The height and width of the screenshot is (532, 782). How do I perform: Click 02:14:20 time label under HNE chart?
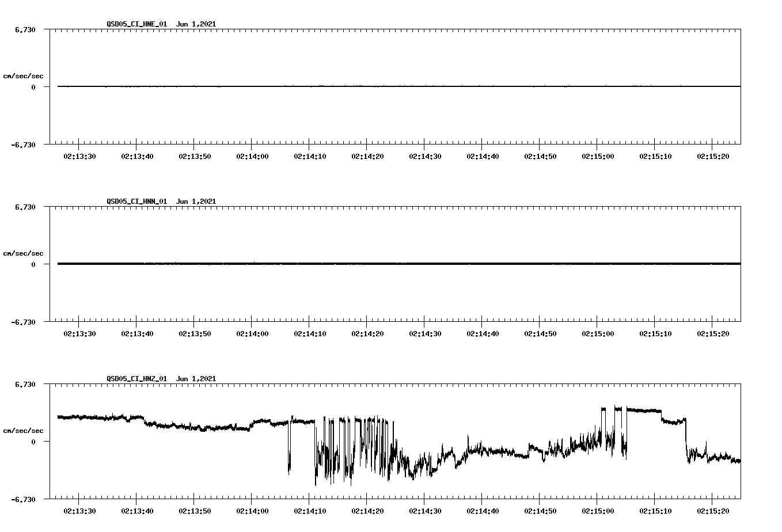pyautogui.click(x=367, y=157)
